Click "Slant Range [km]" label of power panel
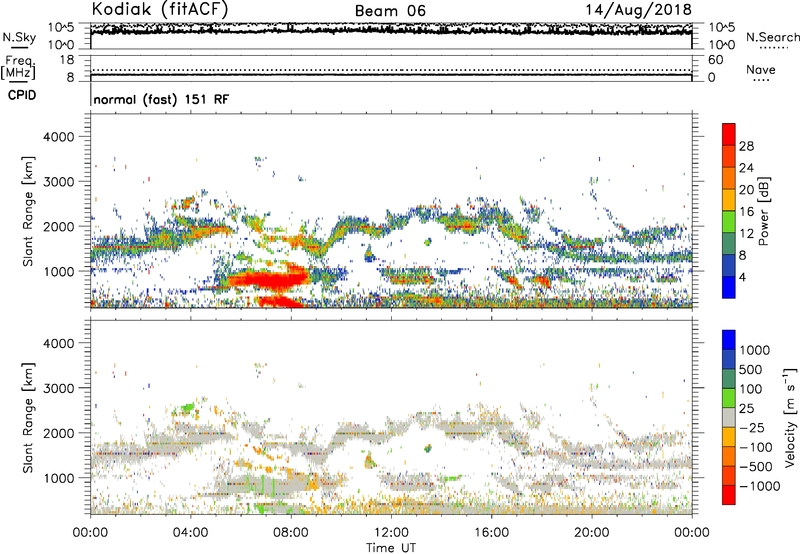800x554 pixels. 28,211
